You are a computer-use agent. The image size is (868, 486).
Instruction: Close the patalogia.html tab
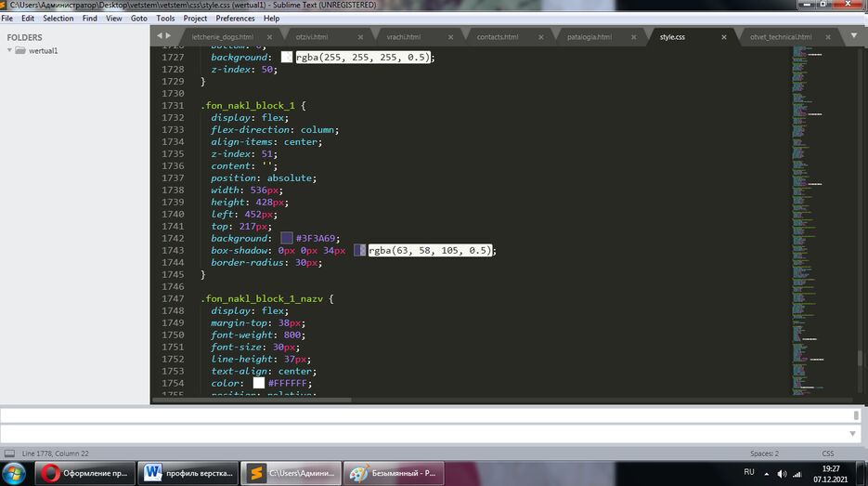point(633,37)
